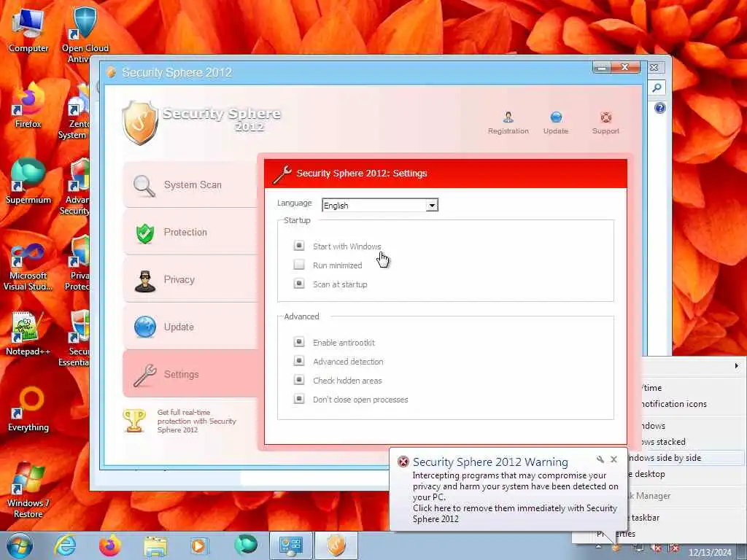Click the Privacy tab label

179,279
